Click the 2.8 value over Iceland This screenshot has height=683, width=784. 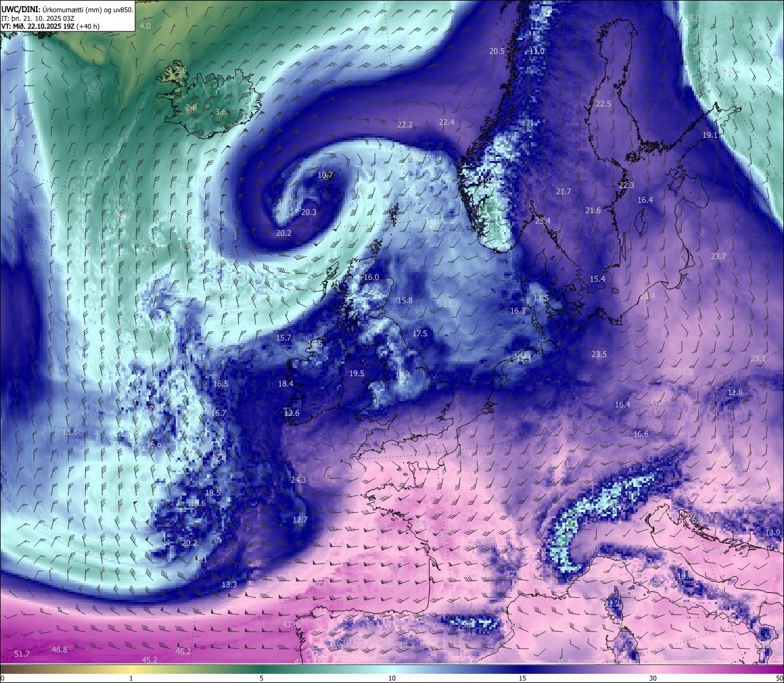pos(191,108)
